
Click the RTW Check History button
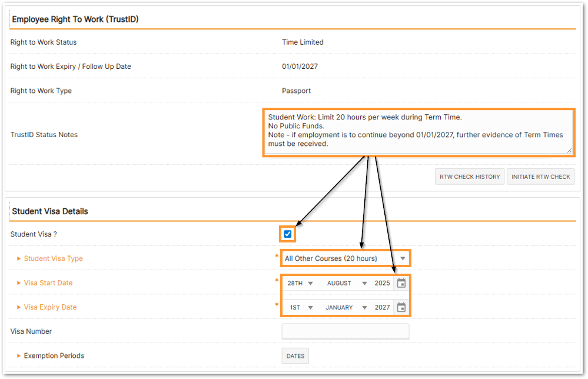pos(470,177)
